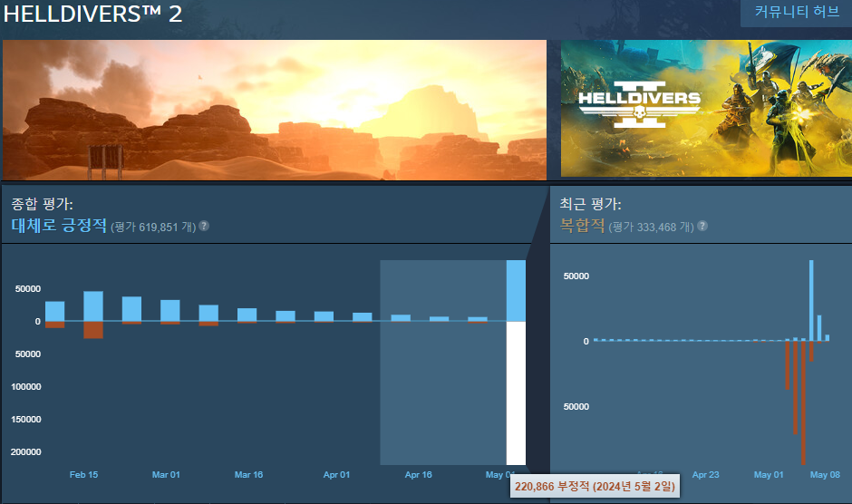The image size is (852, 504).
Task: Click the 최근 평가: heading
Action: coord(590,204)
